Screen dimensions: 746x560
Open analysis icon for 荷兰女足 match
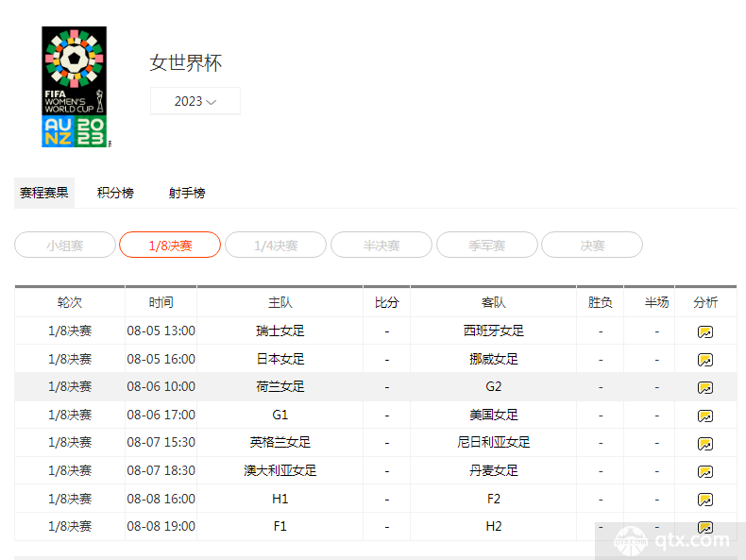(x=705, y=387)
